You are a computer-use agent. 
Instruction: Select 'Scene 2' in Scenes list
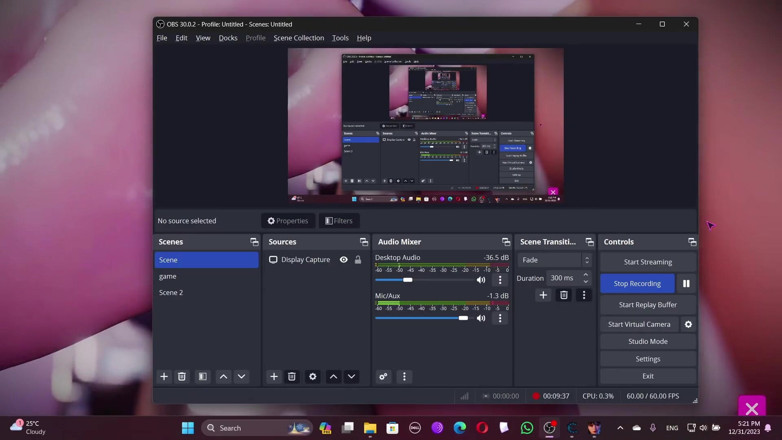point(206,292)
